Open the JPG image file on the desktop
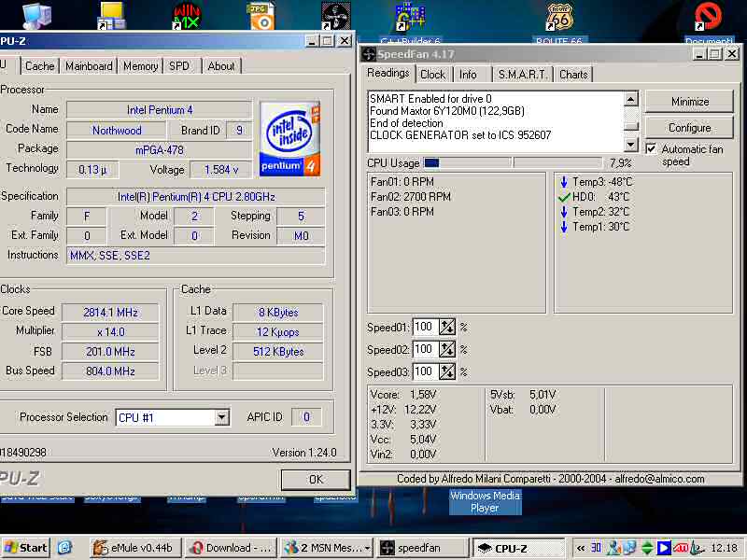The image size is (747, 560). pyautogui.click(x=261, y=15)
